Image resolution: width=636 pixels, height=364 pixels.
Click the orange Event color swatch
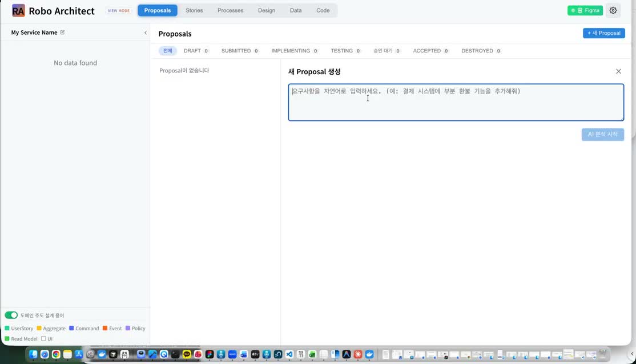click(105, 328)
